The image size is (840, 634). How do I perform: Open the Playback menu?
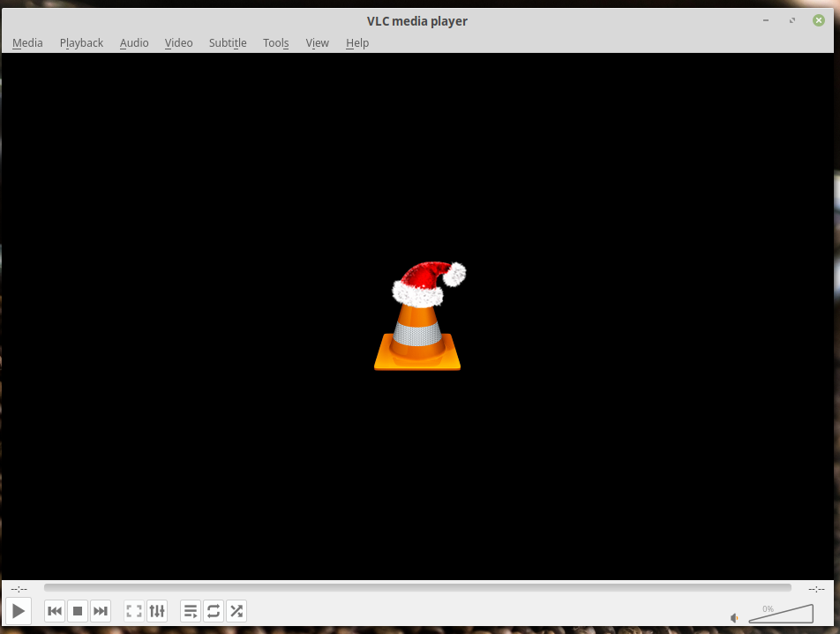pos(81,43)
